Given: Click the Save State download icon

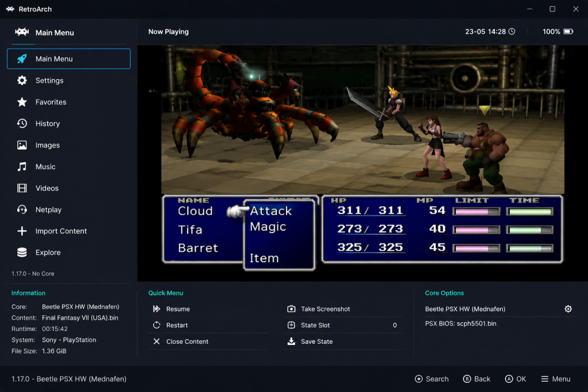Looking at the screenshot, I should tap(291, 341).
